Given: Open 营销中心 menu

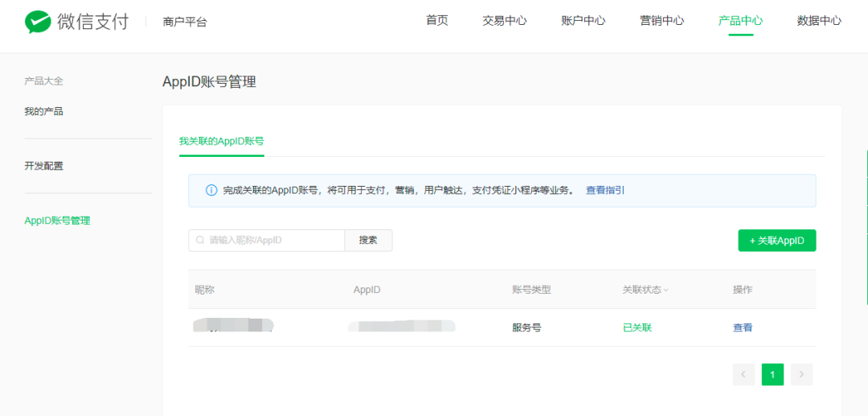Looking at the screenshot, I should pyautogui.click(x=661, y=21).
